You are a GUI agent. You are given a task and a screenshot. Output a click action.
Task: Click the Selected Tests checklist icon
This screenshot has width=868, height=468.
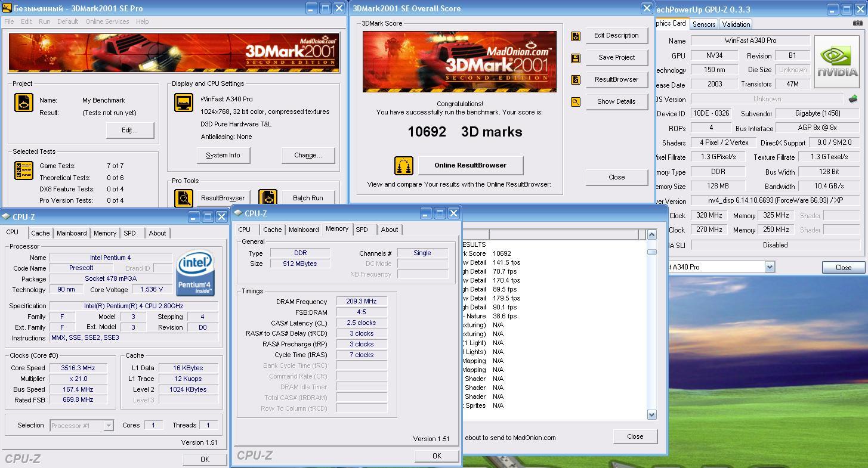point(24,171)
